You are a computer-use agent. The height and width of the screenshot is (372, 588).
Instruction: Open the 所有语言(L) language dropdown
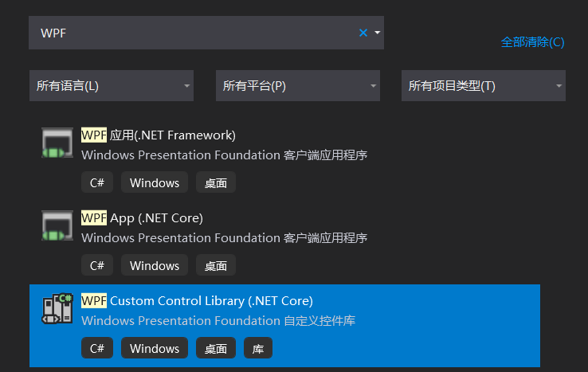pyautogui.click(x=112, y=85)
